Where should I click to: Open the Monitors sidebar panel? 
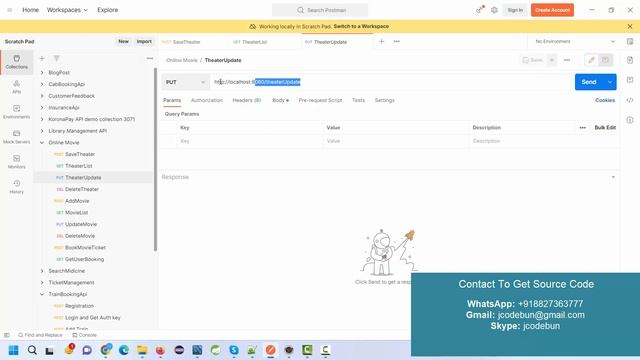[17, 162]
